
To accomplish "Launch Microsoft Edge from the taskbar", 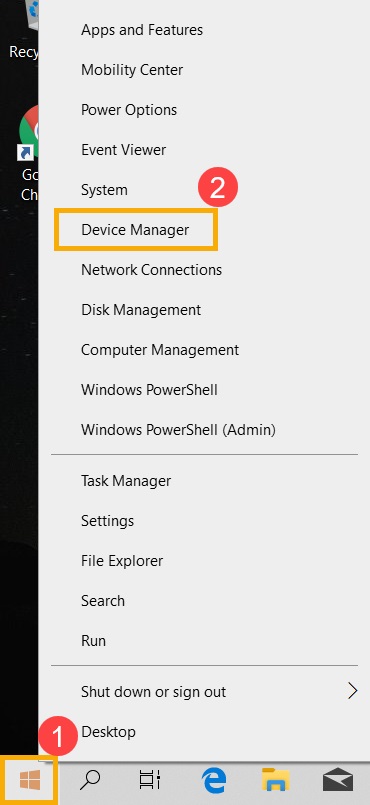I will [x=213, y=781].
